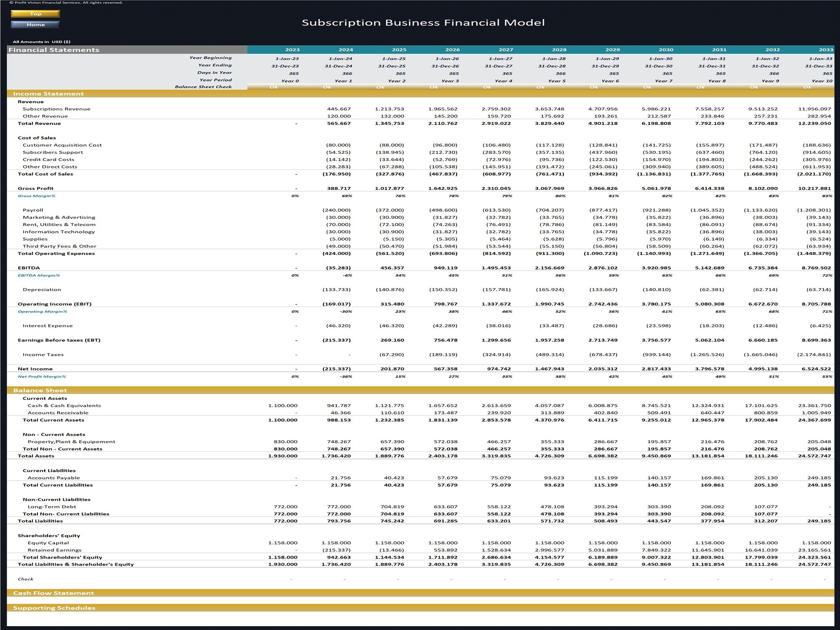840x630 pixels.
Task: Select Total Revenue value 565.667
Action: click(339, 123)
